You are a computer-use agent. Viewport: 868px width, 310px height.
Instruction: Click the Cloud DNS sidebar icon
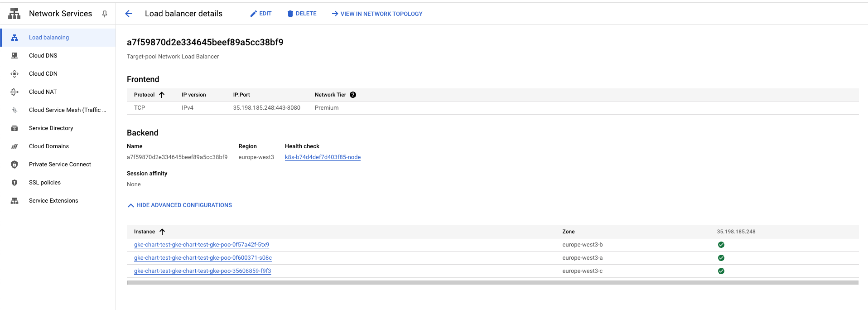(14, 56)
